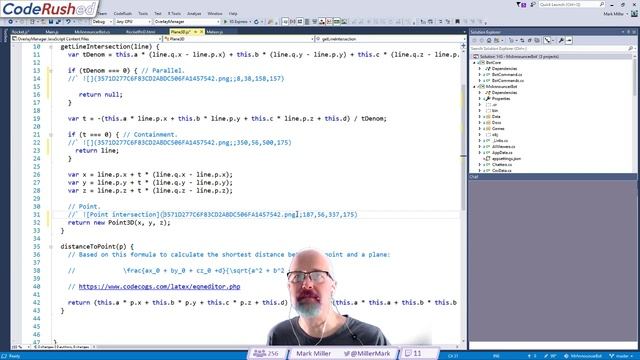640x360 pixels.
Task: Select the appsettings.json file
Action: pyautogui.click(x=507, y=159)
